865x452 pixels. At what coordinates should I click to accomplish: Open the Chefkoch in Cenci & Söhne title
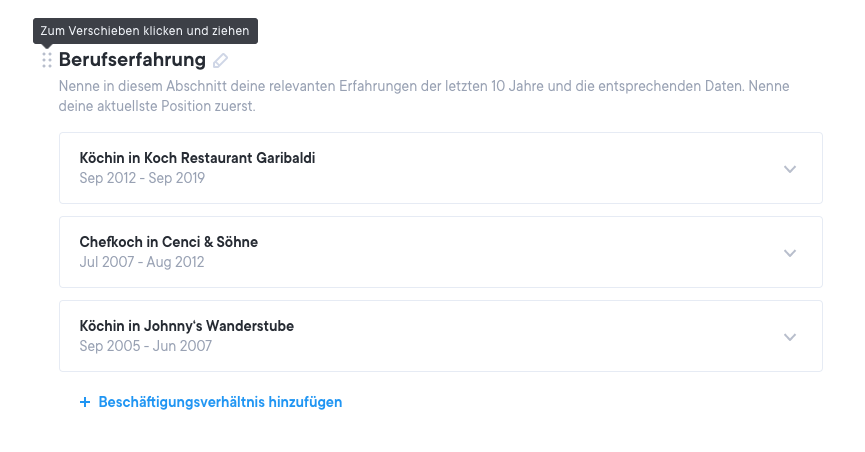(x=168, y=242)
